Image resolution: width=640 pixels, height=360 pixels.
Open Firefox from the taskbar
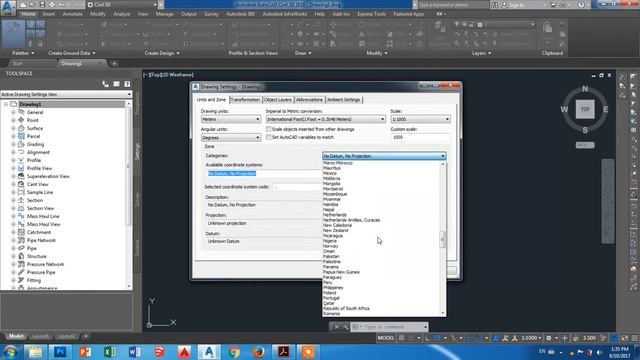click(259, 352)
